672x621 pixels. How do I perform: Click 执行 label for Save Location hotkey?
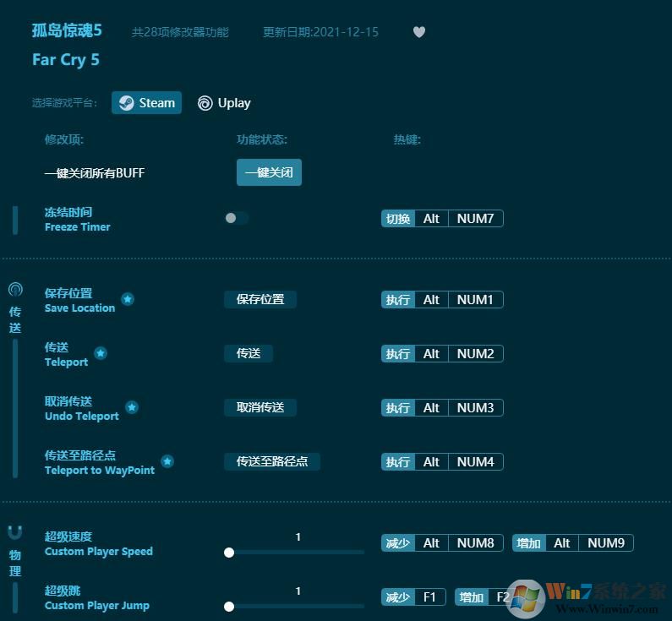click(x=398, y=299)
